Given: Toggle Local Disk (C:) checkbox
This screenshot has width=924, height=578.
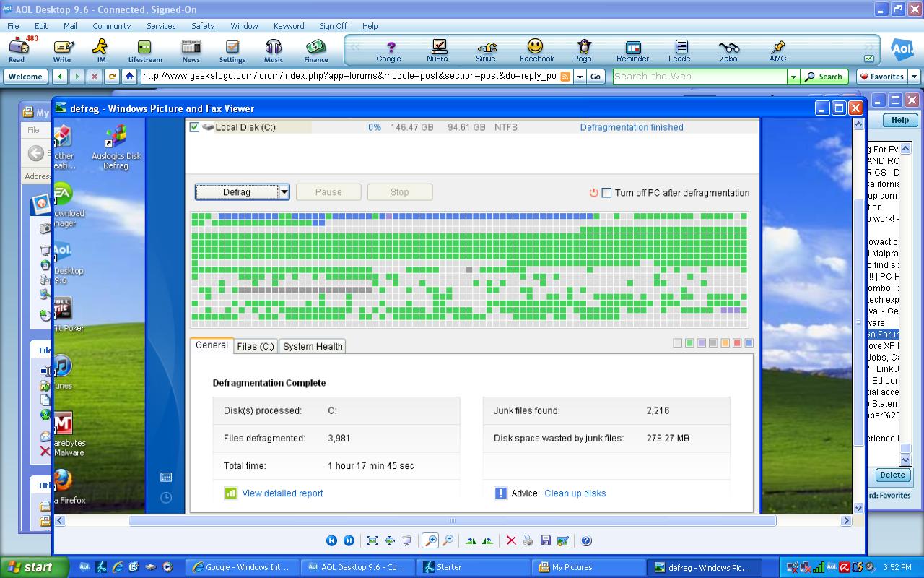Looking at the screenshot, I should coord(194,127).
